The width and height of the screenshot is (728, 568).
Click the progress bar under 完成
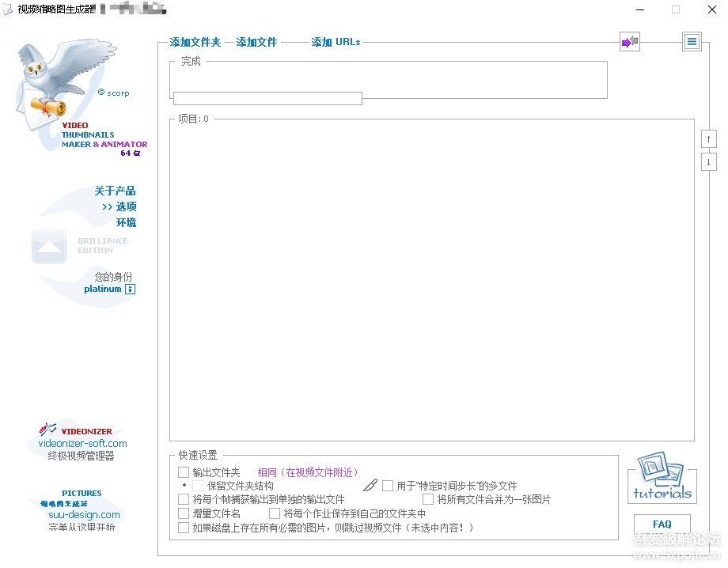tap(267, 98)
